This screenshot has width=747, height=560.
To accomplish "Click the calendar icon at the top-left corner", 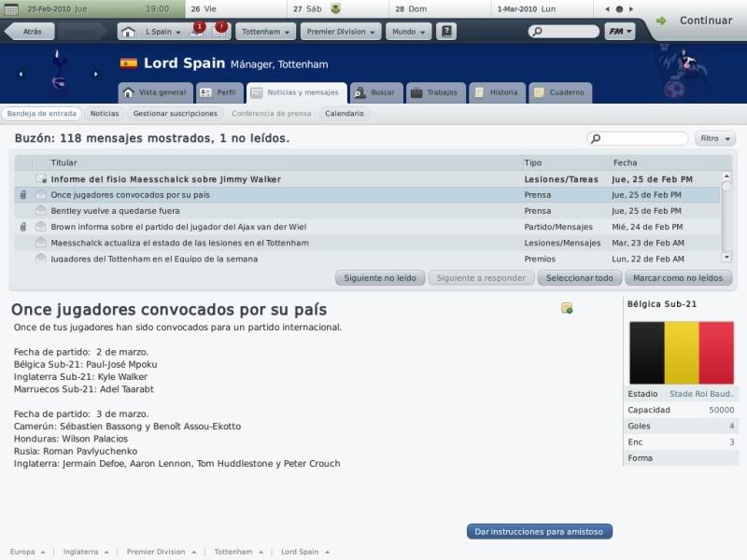I will click(x=11, y=9).
